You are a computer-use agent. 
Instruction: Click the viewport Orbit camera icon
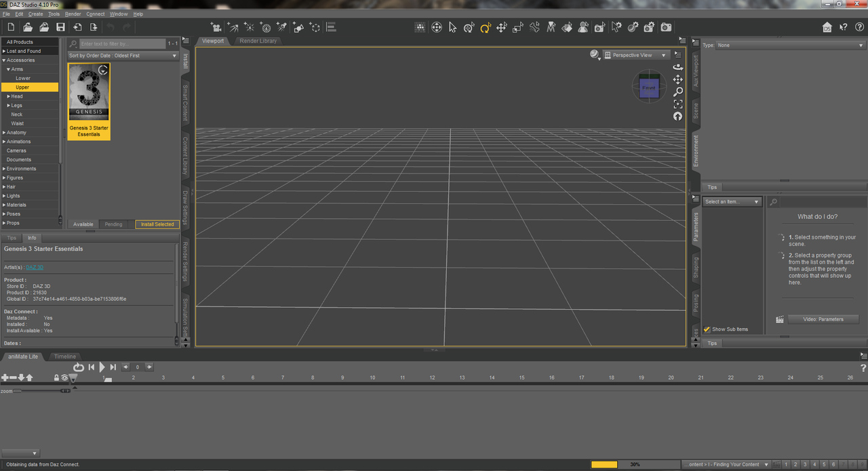pos(678,67)
